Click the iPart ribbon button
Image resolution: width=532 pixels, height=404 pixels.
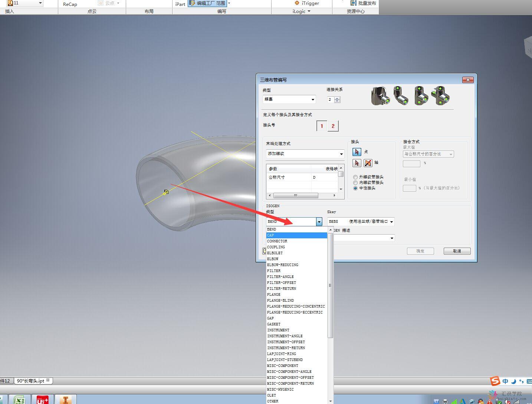180,4
